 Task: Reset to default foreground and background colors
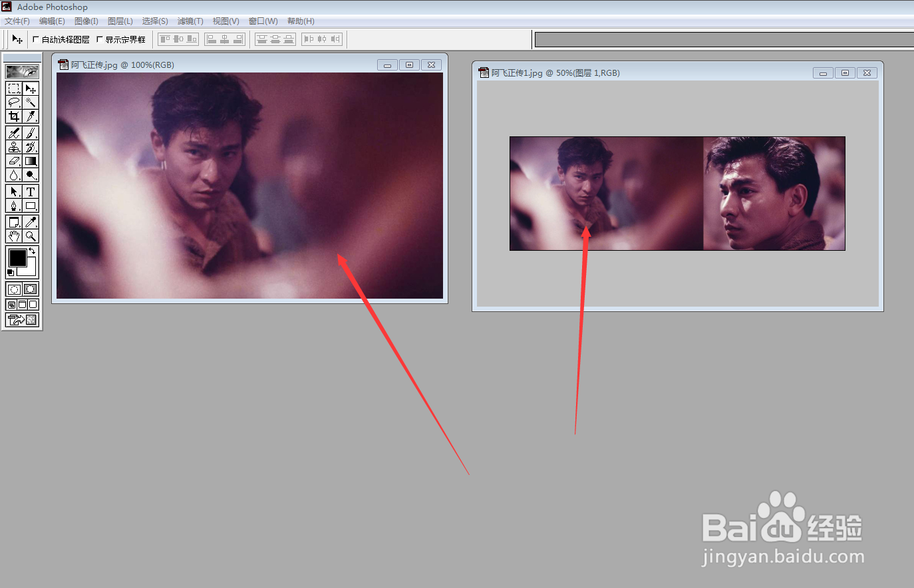(11, 273)
